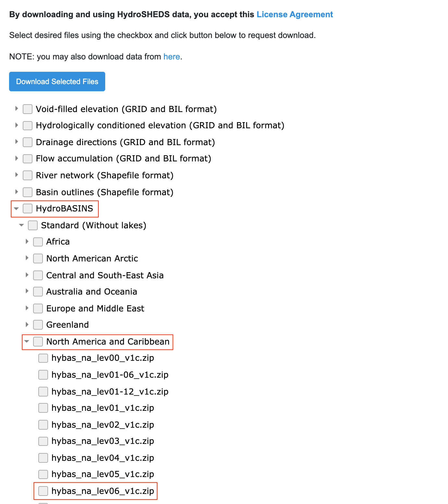This screenshot has height=504, width=448.
Task: Follow the 'here' download link
Action: point(171,57)
